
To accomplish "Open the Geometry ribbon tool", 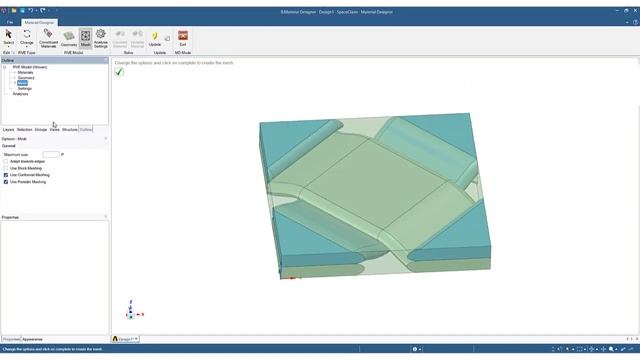I will [x=69, y=38].
